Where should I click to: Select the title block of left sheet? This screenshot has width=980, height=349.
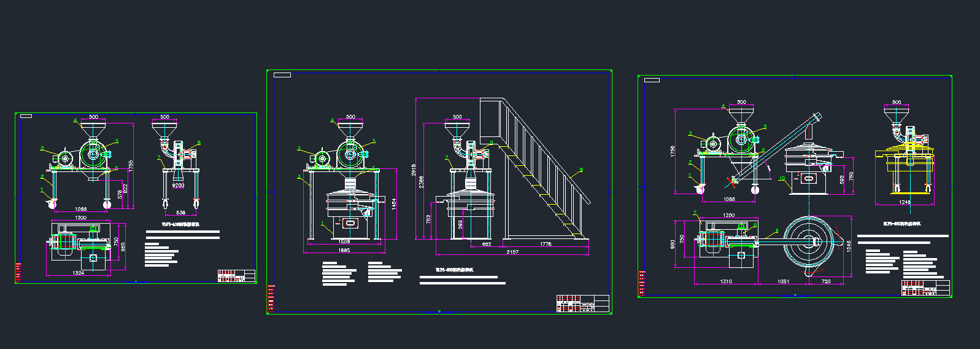(236, 276)
